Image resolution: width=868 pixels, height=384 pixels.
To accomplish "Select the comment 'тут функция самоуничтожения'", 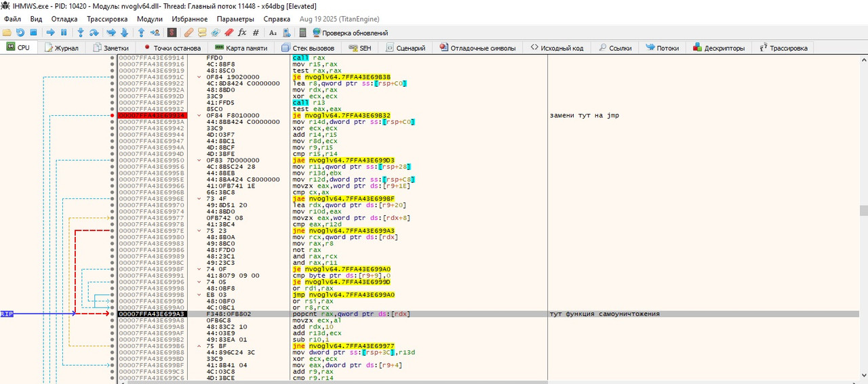I will pyautogui.click(x=604, y=314).
